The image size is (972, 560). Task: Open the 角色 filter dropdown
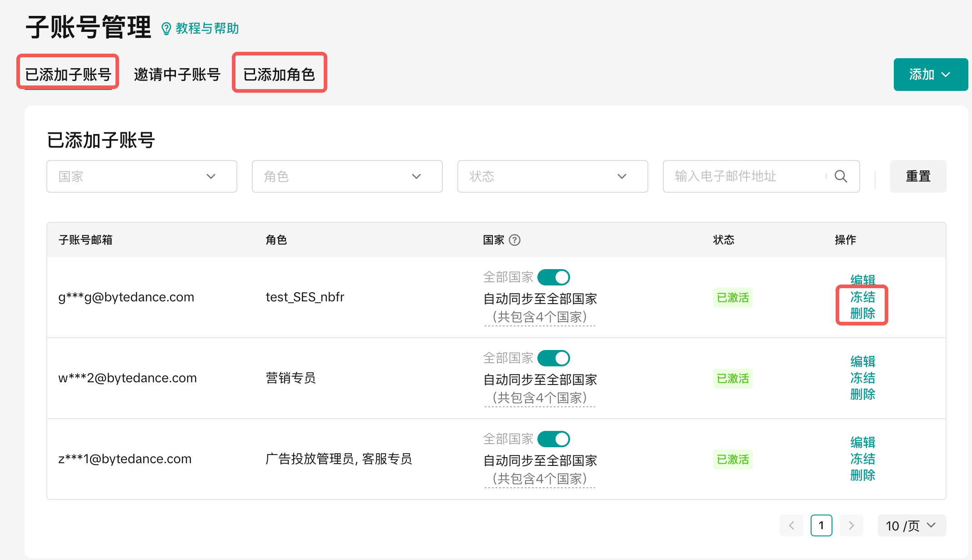[x=347, y=176]
